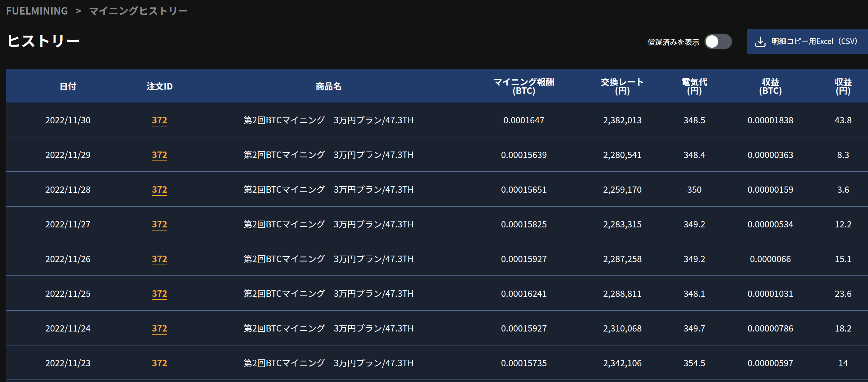Open order ID 372 for 2022/11/23

click(x=159, y=363)
